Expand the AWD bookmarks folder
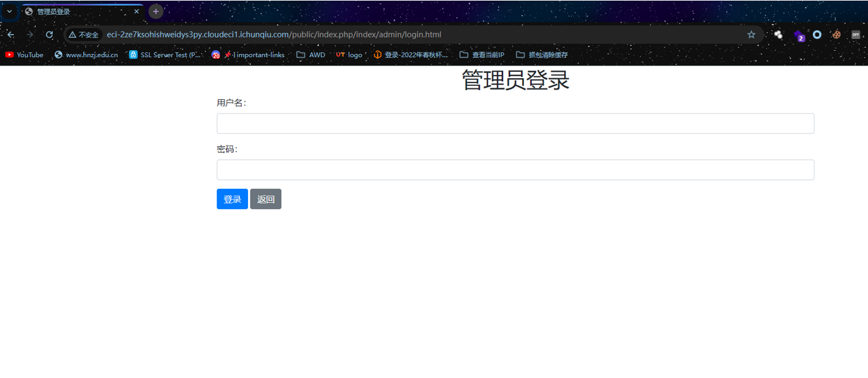This screenshot has height=378, width=868. click(311, 55)
